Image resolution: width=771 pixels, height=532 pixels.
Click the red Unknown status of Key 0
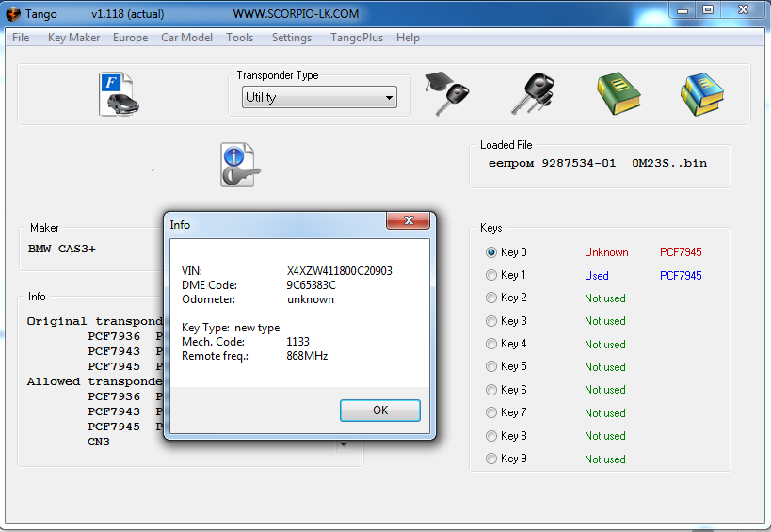pos(606,252)
